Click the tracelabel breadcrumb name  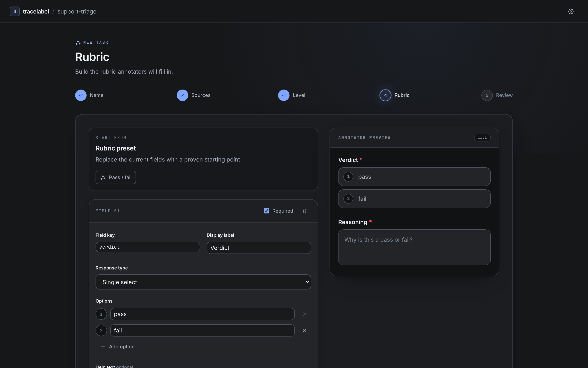coord(36,11)
